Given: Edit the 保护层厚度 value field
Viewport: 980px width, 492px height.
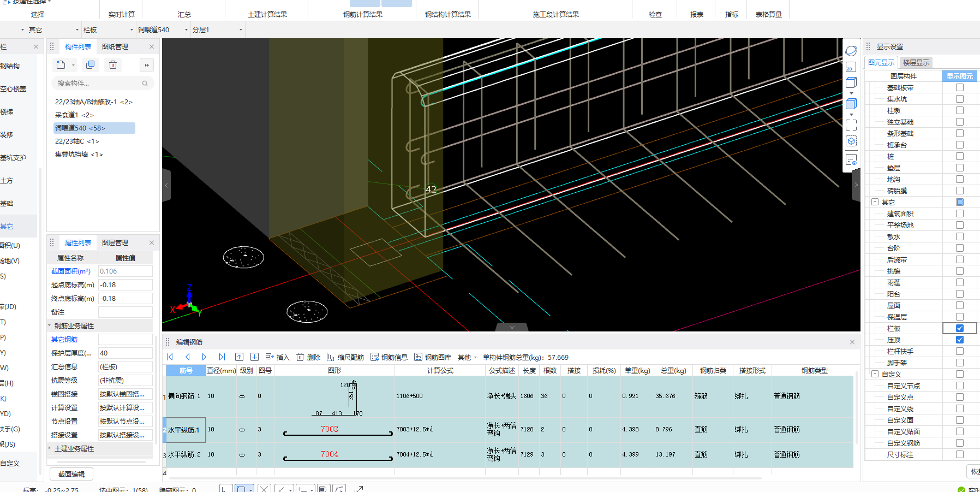Looking at the screenshot, I should (125, 353).
